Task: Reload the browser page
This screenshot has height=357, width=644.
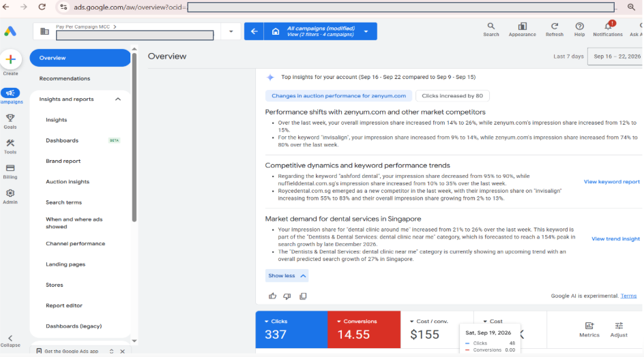Action: pyautogui.click(x=42, y=7)
